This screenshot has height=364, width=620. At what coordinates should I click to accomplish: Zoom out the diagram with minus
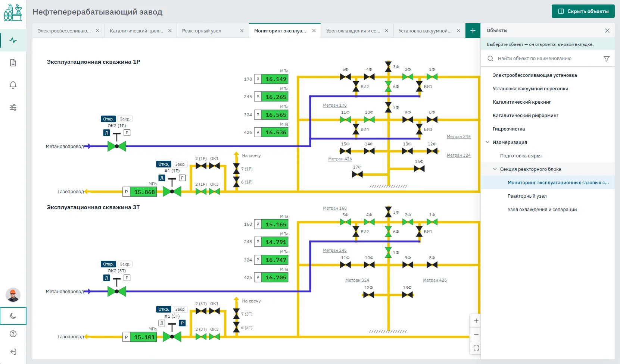[x=476, y=335]
